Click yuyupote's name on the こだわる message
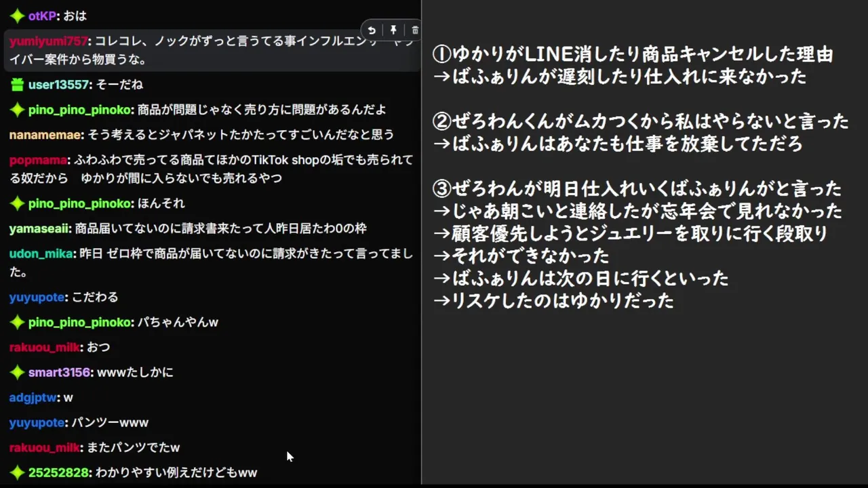868x488 pixels. [x=37, y=297]
